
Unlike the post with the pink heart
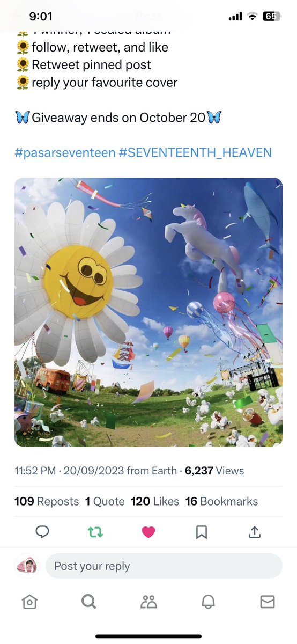[148, 531]
